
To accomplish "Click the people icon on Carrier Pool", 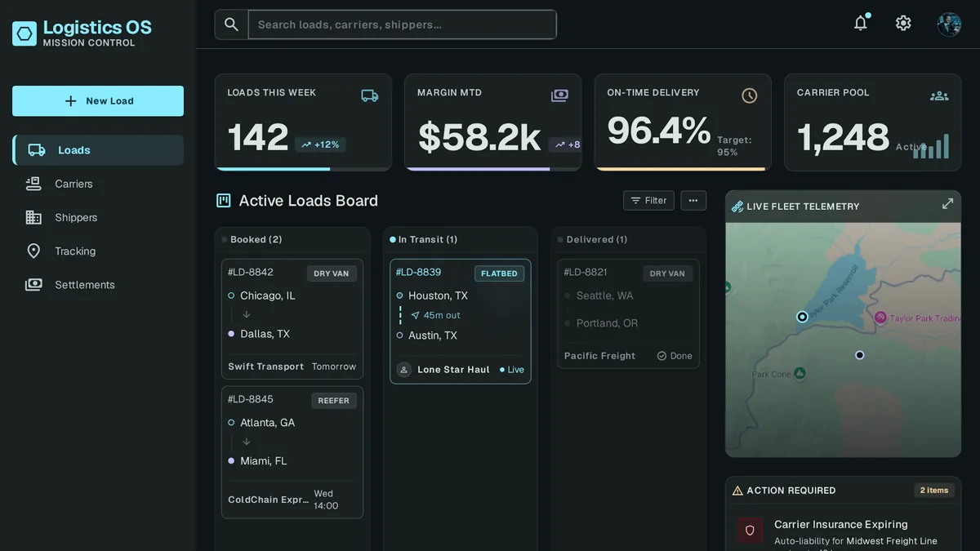I will coord(939,96).
